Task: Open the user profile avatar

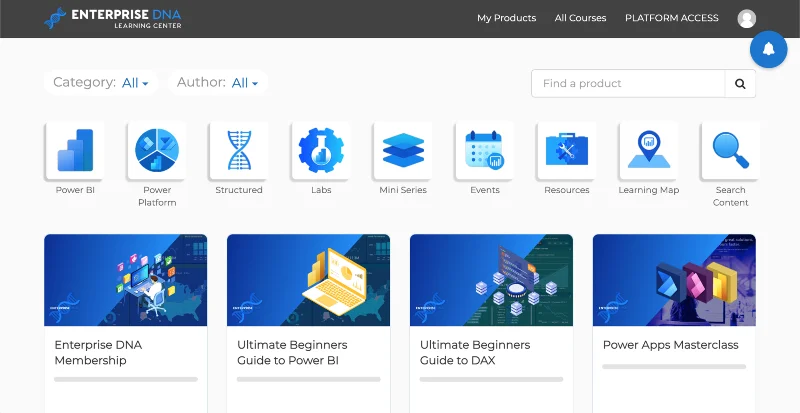Action: point(746,18)
